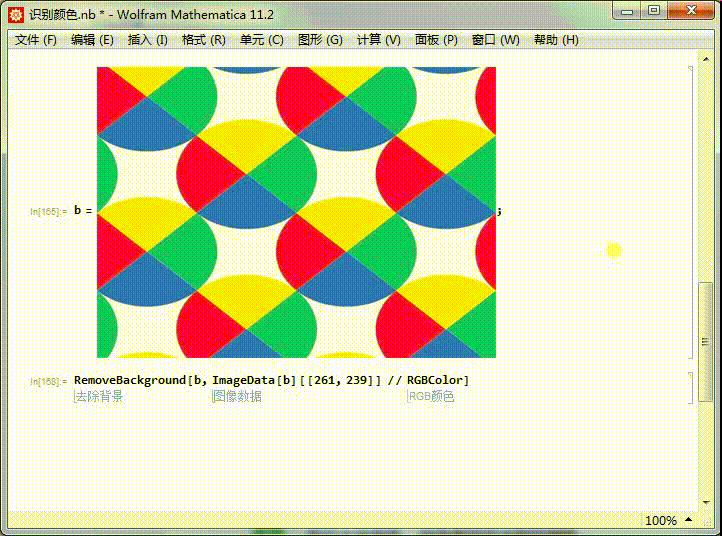
Task: Click the In[165] cell label
Action: tap(48, 211)
